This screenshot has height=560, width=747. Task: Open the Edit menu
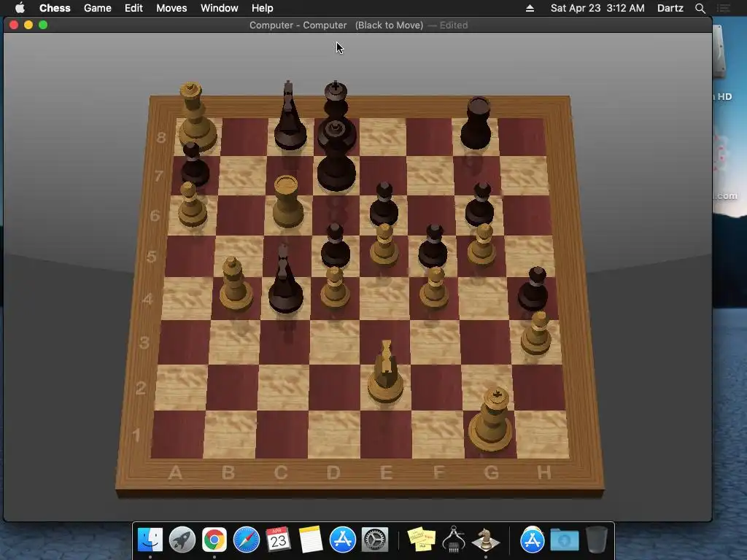[x=133, y=8]
